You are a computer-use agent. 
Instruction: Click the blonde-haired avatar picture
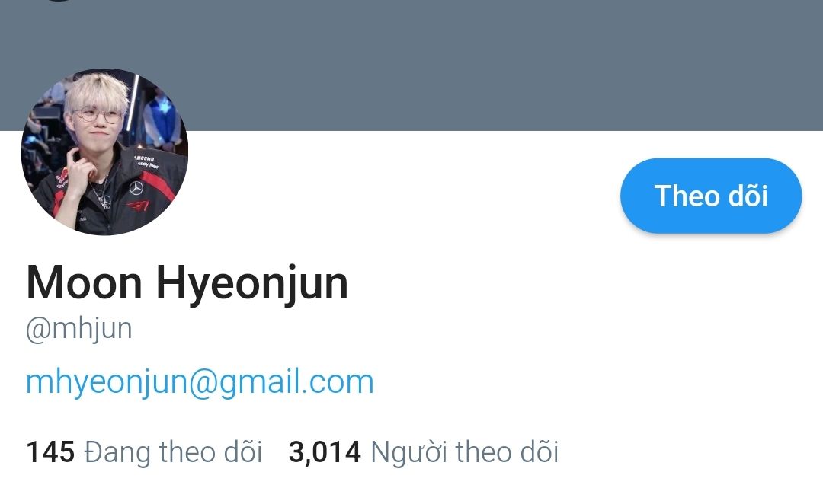(104, 152)
